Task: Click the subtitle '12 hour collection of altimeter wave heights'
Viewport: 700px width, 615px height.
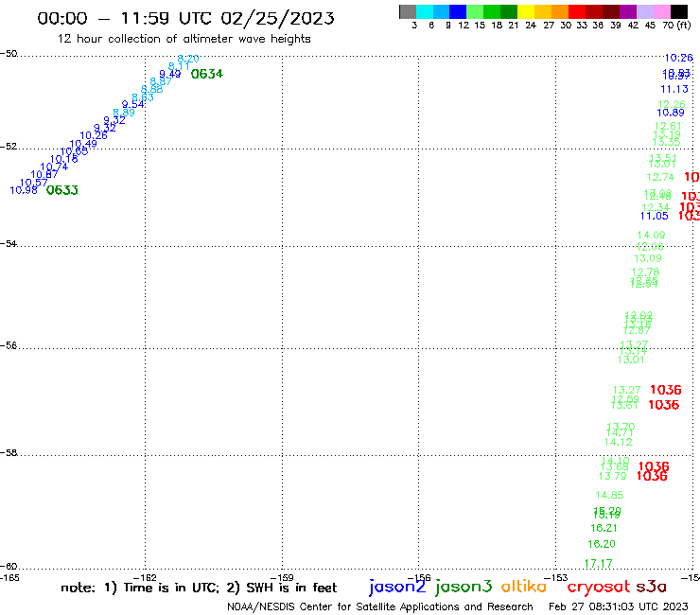Action: 184,39
